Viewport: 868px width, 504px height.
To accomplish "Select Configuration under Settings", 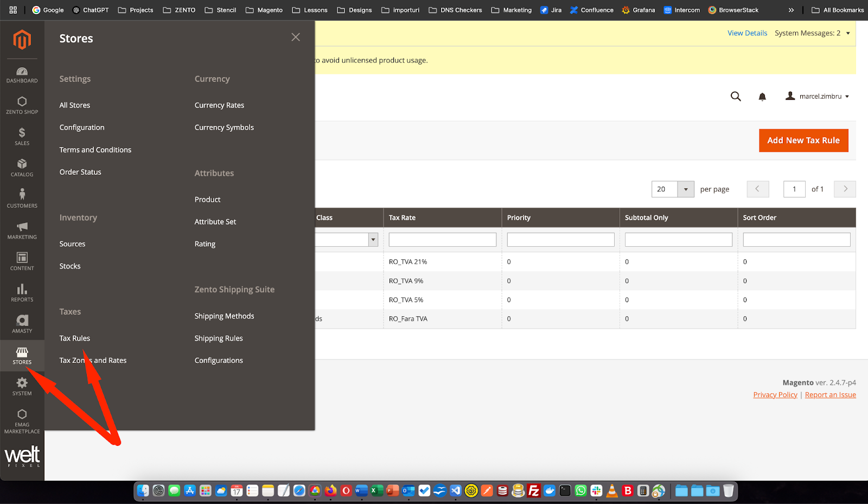I will pos(82,127).
